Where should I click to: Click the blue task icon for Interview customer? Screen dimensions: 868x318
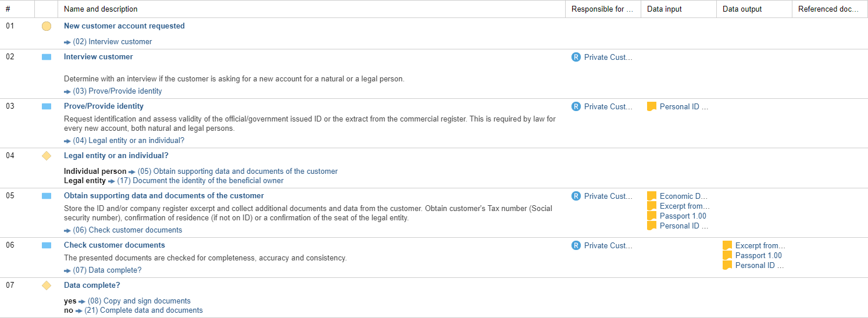[x=47, y=57]
